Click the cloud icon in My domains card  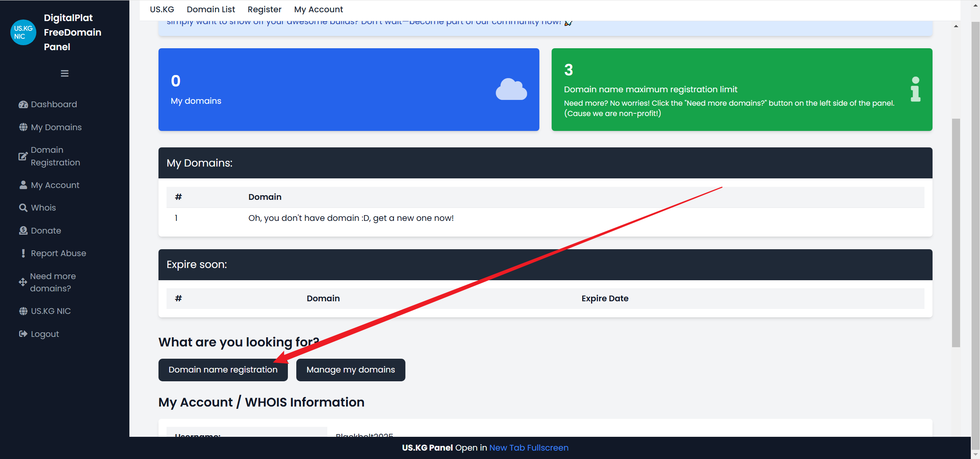[511, 89]
